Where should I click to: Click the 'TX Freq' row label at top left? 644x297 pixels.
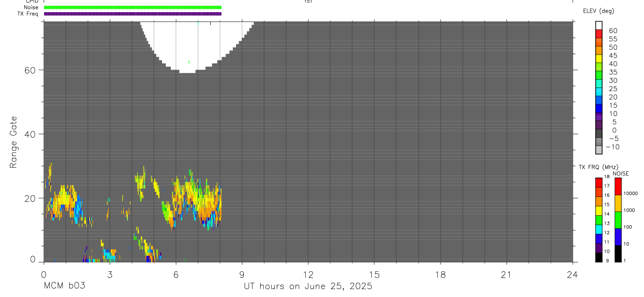pyautogui.click(x=28, y=14)
